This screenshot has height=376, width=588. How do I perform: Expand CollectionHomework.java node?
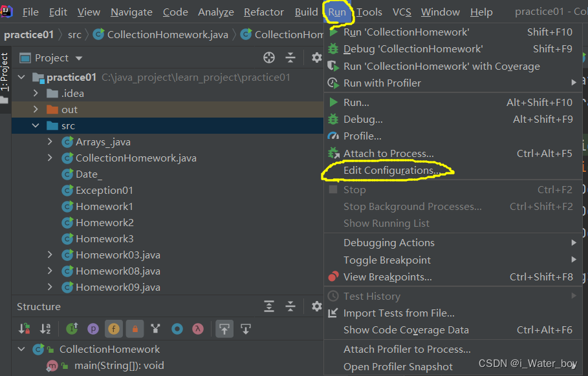pos(50,158)
